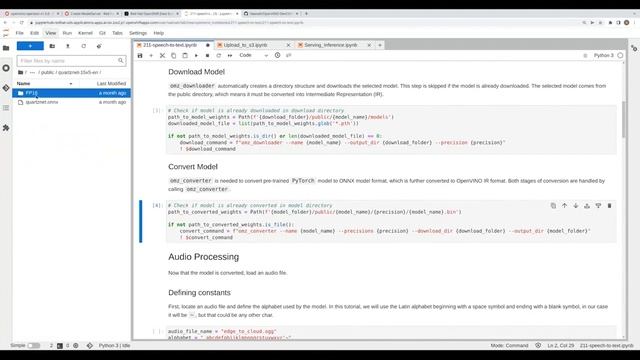Open the Tabs menu

pos(117,33)
